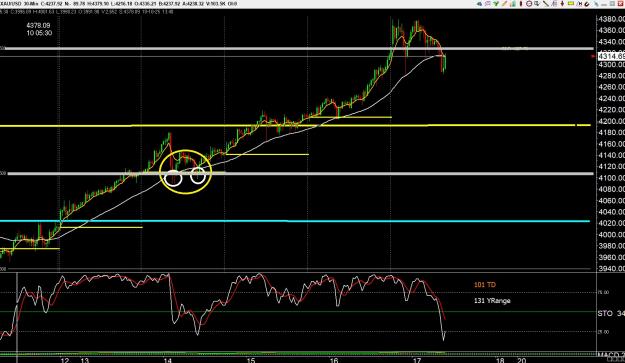Click the 10 05:30 cursor time readout
Viewport: 625px width, 363px height.
point(39,33)
